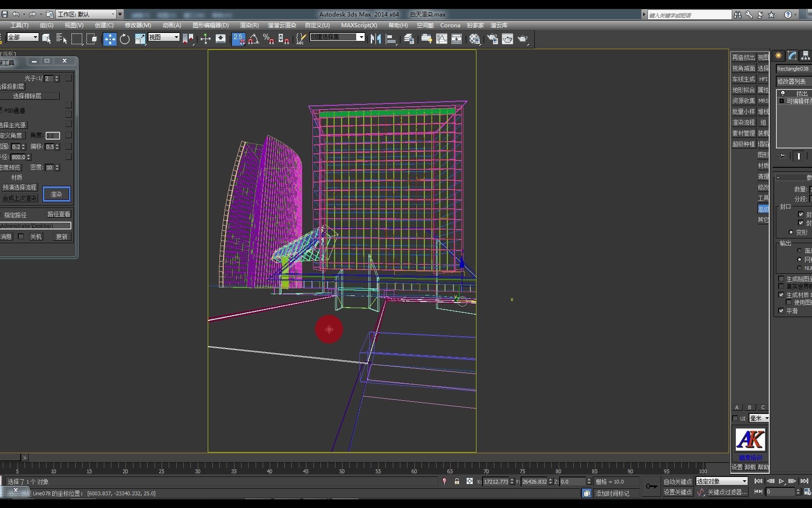Open MAXScript(X) menu

[359, 25]
